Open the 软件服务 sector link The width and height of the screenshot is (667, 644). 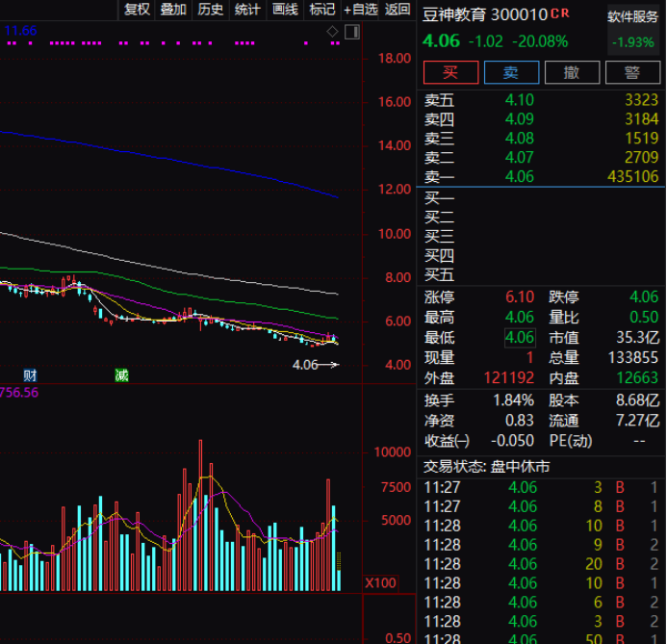[633, 17]
